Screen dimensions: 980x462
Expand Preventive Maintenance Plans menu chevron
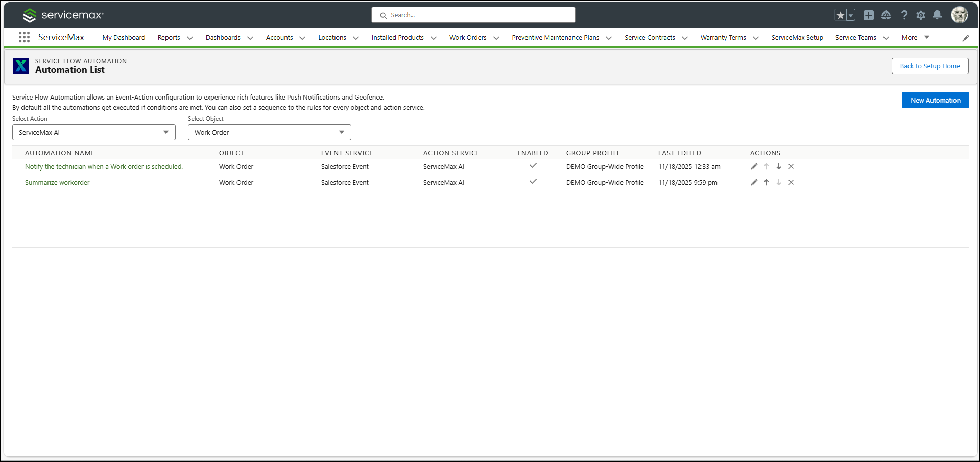pos(609,38)
